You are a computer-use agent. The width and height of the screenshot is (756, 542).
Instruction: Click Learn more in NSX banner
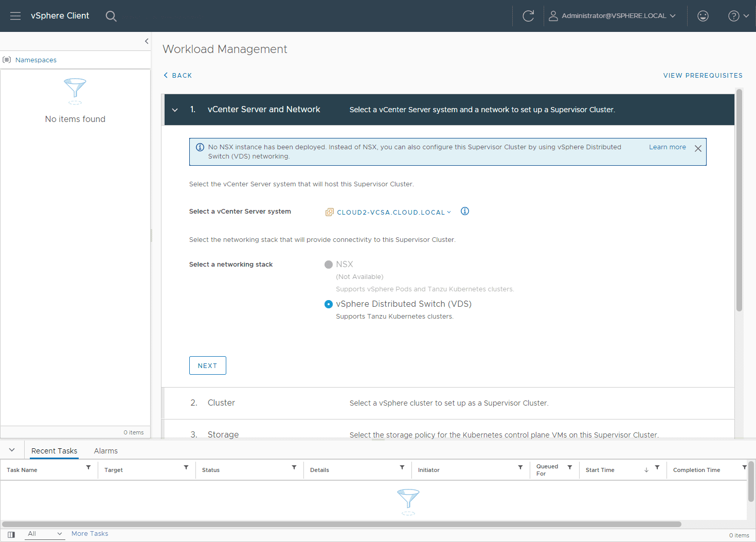point(668,147)
